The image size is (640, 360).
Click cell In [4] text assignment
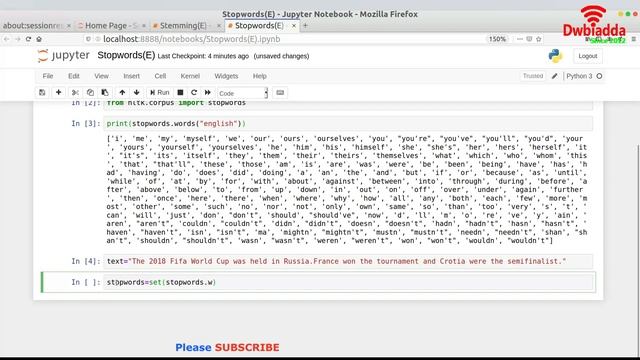pyautogui.click(x=348, y=261)
